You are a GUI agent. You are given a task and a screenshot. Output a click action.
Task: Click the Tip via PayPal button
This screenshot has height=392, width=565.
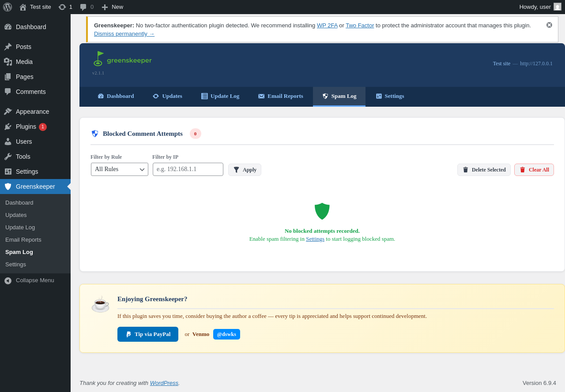(x=148, y=334)
